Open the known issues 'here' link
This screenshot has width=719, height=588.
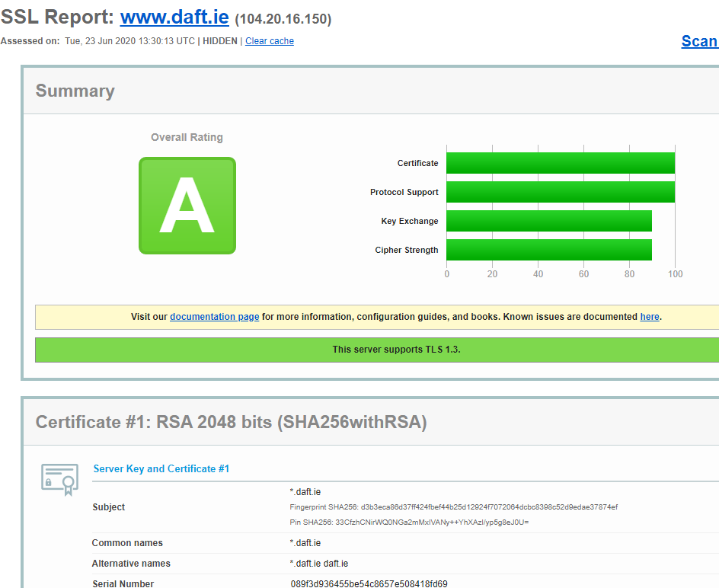[649, 317]
